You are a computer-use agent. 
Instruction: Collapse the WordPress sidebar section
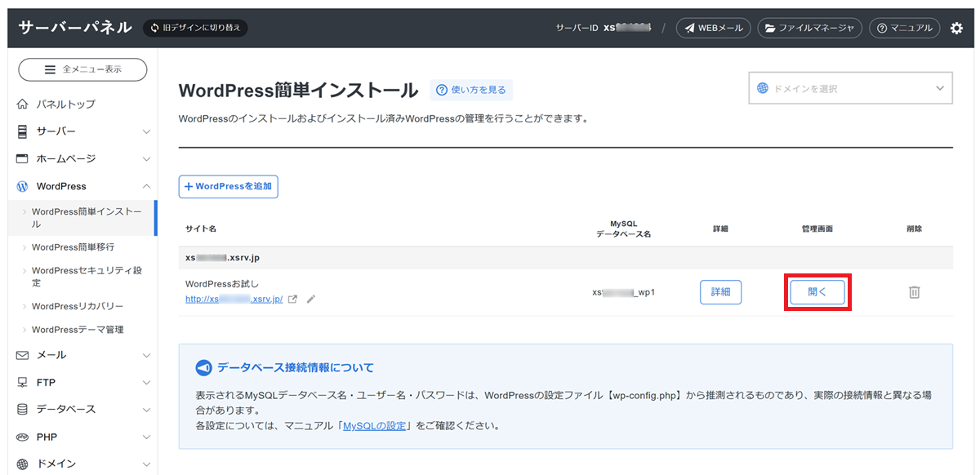(x=82, y=186)
